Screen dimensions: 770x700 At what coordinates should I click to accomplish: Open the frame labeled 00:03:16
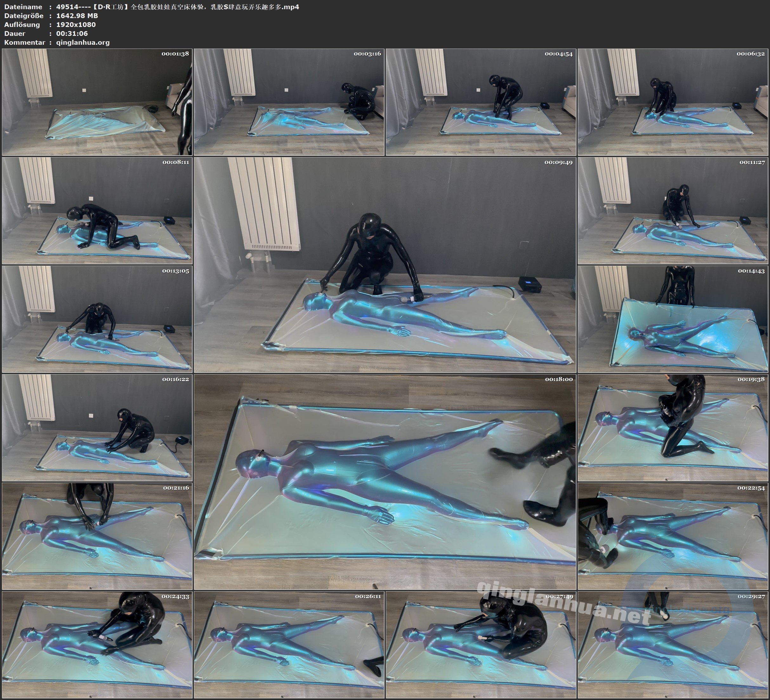pyautogui.click(x=289, y=102)
